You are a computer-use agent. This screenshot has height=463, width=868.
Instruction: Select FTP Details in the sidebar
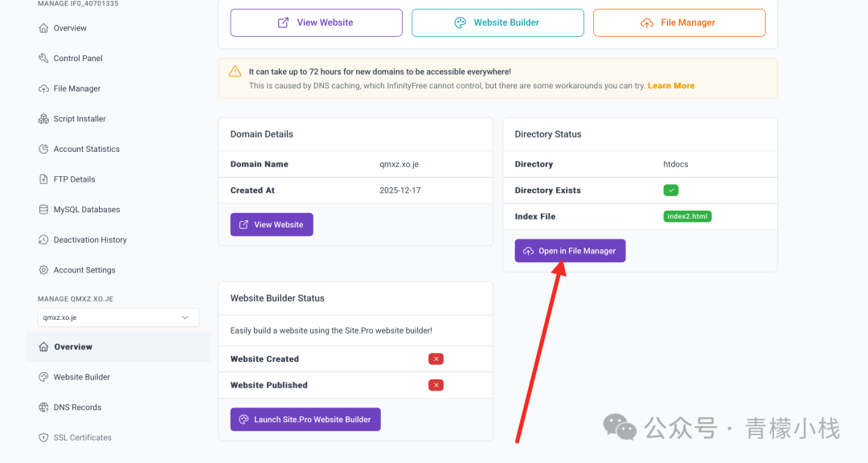74,179
